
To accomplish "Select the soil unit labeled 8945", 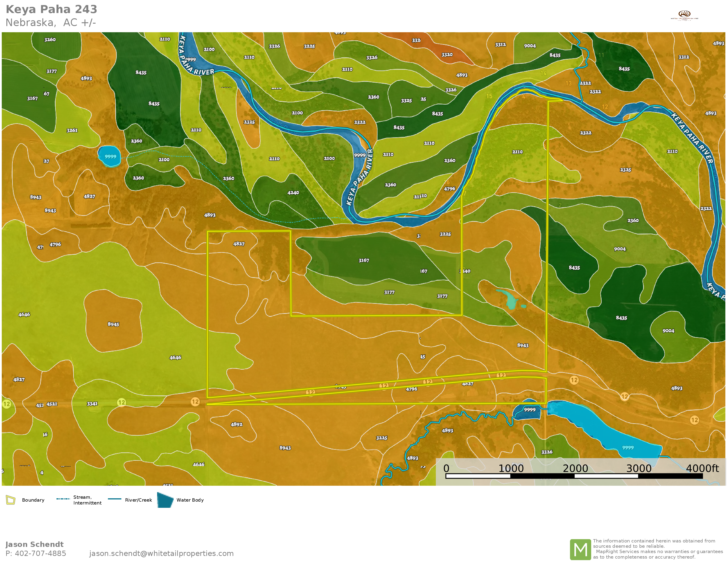I will tap(113, 324).
